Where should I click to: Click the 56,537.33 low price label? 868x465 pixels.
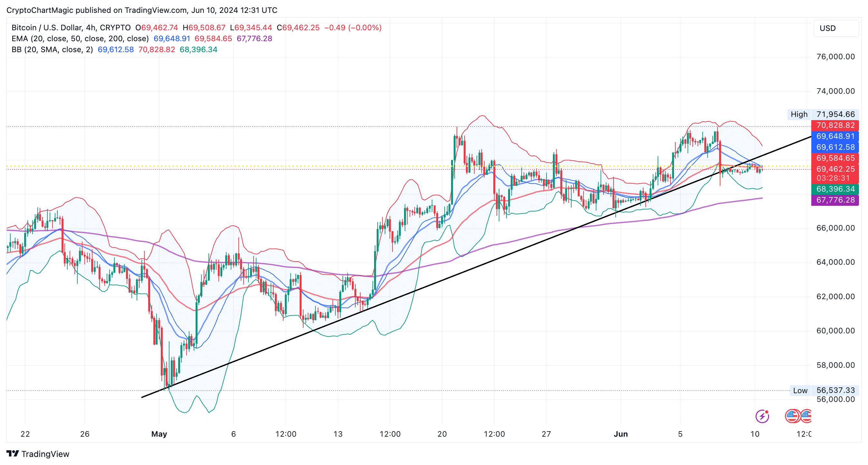tap(835, 391)
